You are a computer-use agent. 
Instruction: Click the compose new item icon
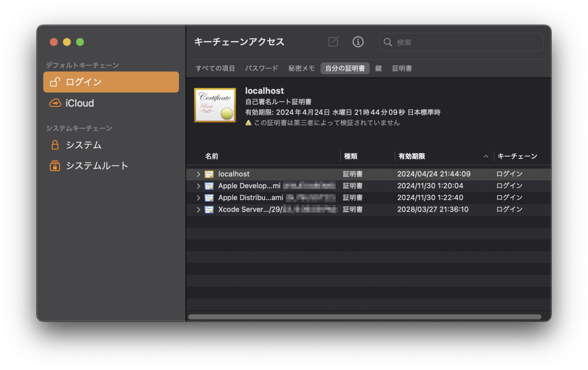pyautogui.click(x=333, y=42)
